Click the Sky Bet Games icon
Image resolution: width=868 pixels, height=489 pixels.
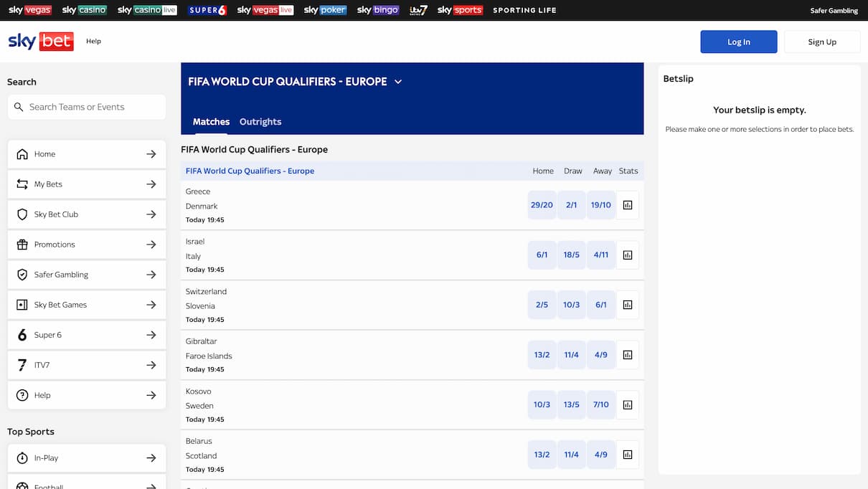[22, 305]
